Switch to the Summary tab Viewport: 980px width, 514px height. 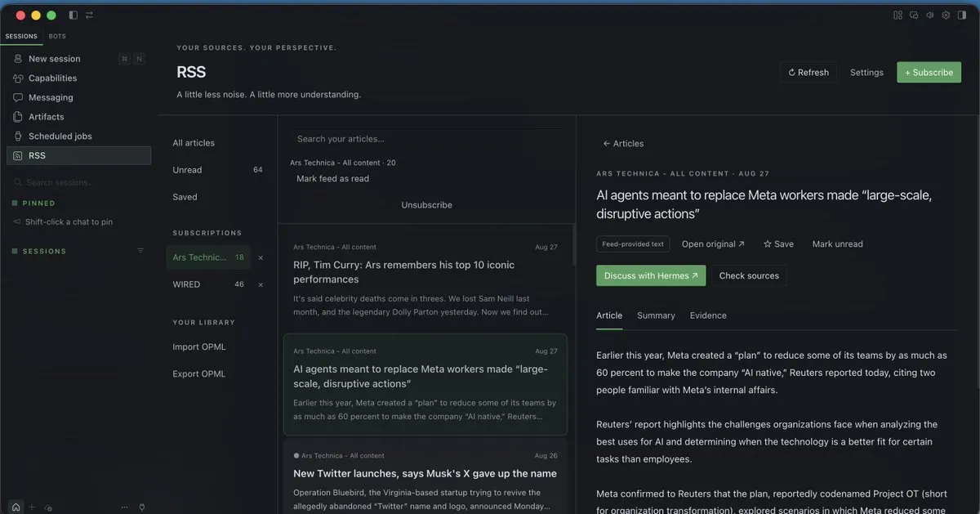(x=656, y=315)
